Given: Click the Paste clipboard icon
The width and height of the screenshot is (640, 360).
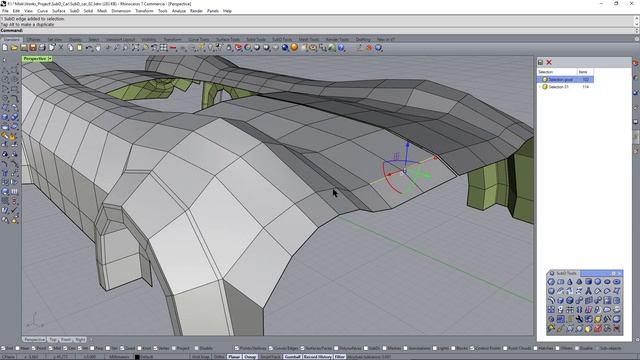Looking at the screenshot, I should pyautogui.click(x=80, y=48).
